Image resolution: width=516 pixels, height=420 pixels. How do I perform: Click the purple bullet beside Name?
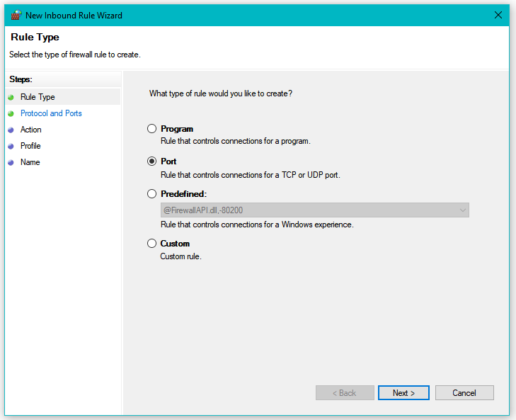click(x=11, y=163)
